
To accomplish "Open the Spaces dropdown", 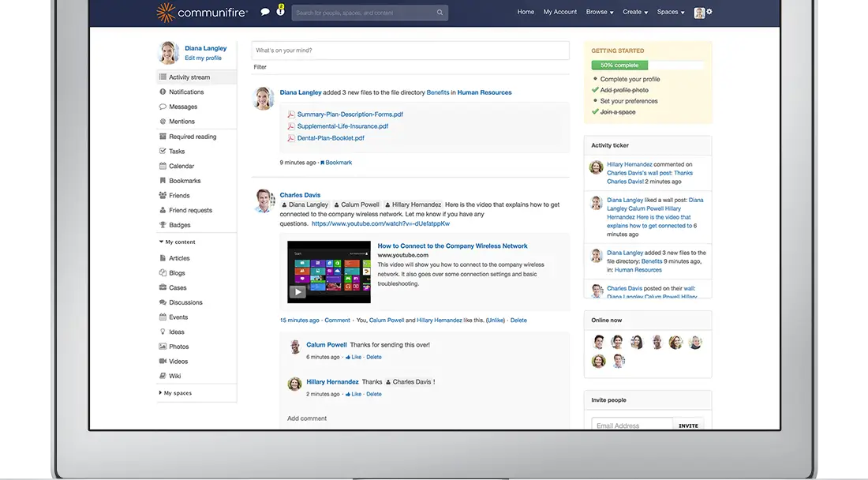I will coord(668,12).
